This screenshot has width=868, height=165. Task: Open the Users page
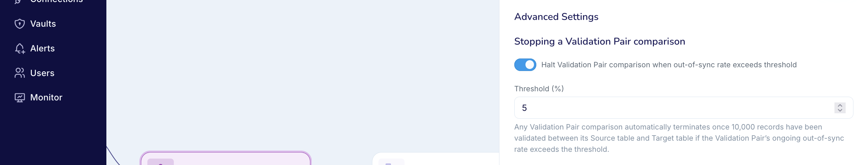[x=42, y=73]
